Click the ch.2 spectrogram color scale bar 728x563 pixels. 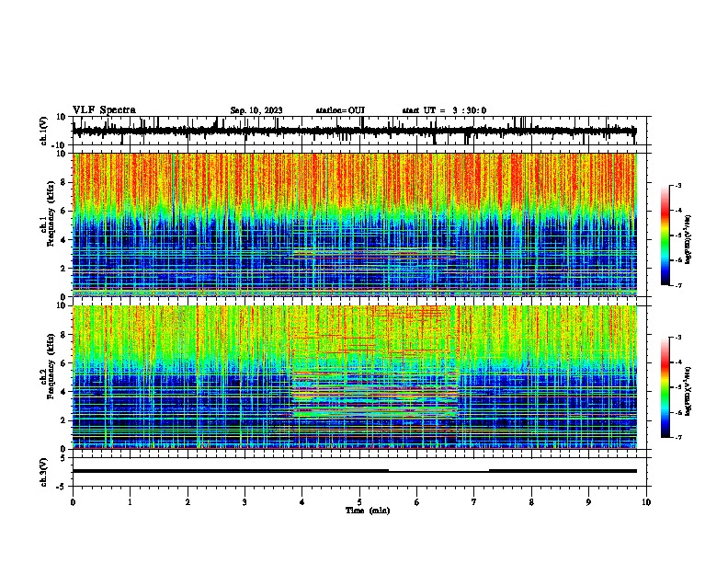tap(665, 387)
